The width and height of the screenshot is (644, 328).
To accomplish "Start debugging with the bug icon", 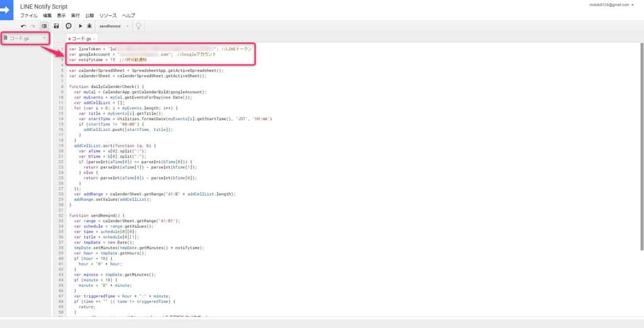I will 89,26.
